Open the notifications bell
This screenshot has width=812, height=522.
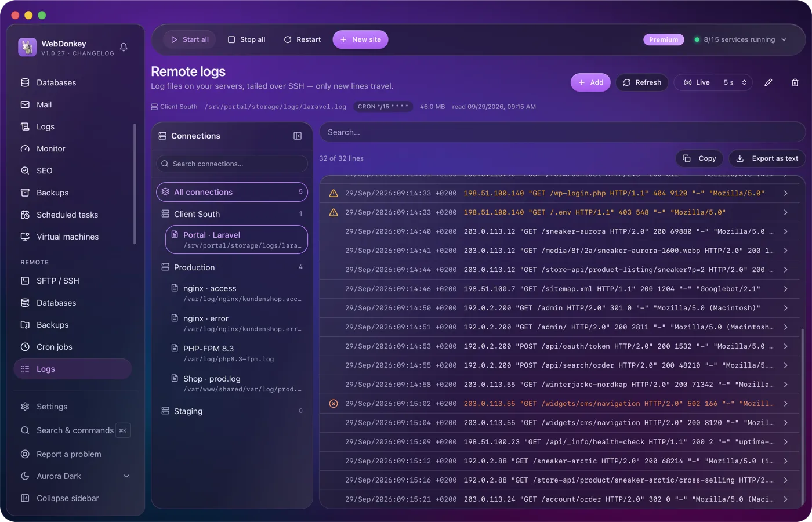coord(124,47)
